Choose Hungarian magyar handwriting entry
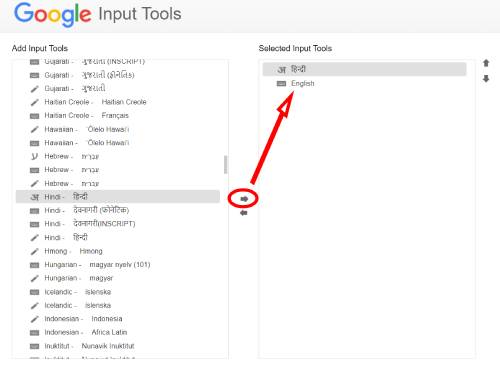Viewport: 500px width, 368px height. click(118, 278)
